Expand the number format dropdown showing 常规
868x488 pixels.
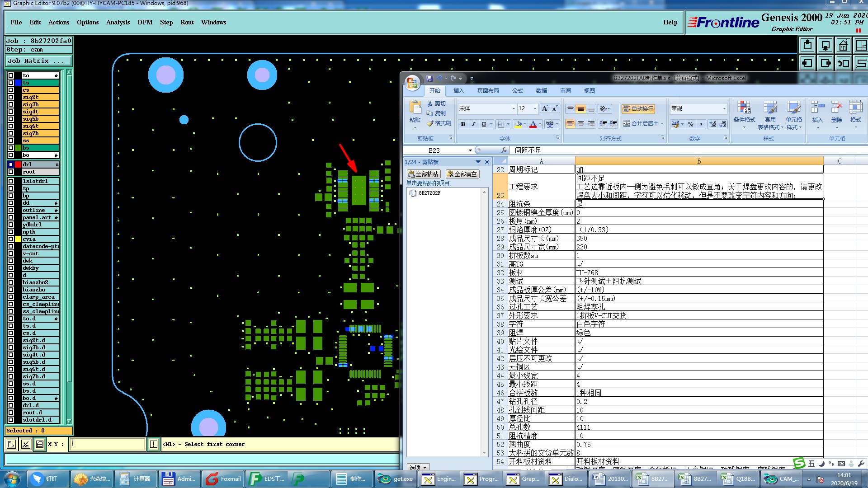tap(724, 108)
